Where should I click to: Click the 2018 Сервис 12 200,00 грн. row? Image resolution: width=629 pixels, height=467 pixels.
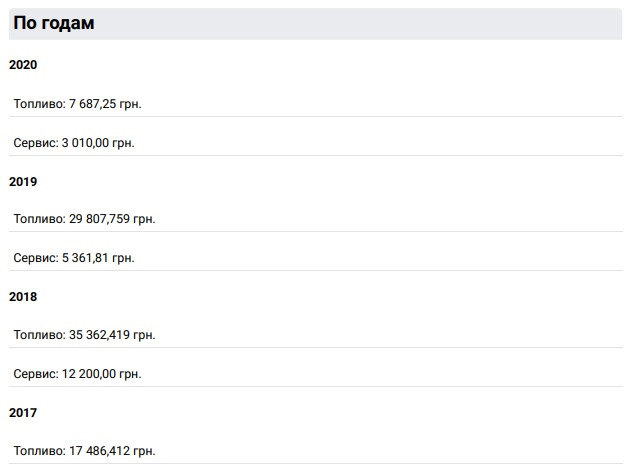point(315,374)
